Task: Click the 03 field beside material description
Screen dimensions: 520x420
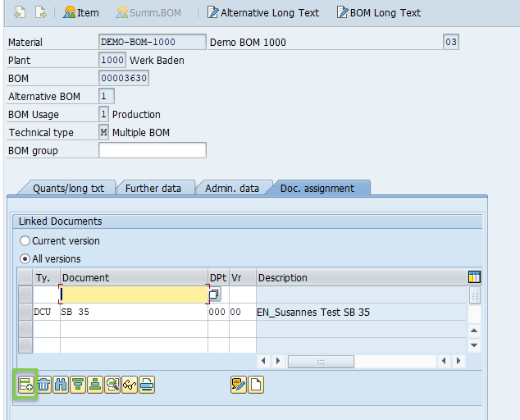Action: tap(451, 42)
